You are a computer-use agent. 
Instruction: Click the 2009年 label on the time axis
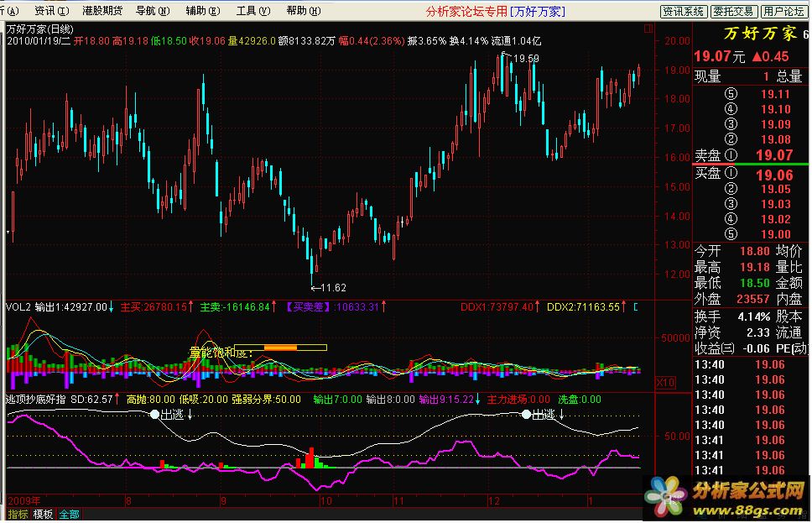[24, 500]
